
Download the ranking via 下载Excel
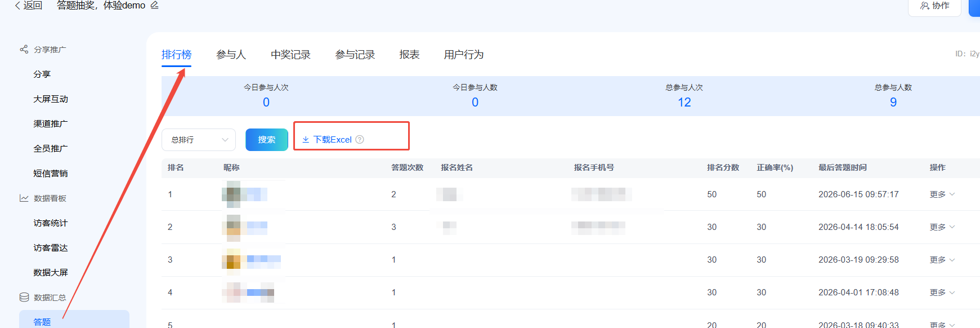click(327, 140)
